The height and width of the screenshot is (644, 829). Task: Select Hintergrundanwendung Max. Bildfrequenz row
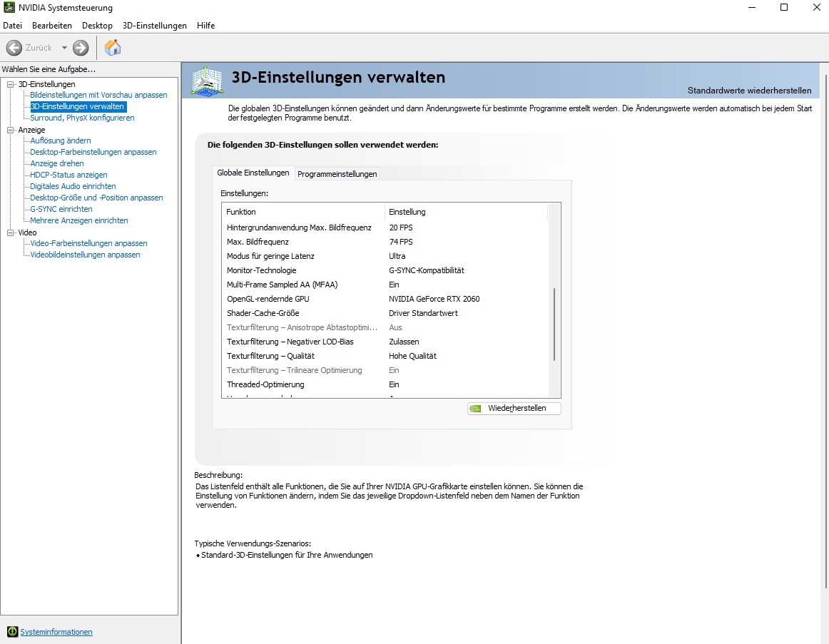click(x=385, y=228)
